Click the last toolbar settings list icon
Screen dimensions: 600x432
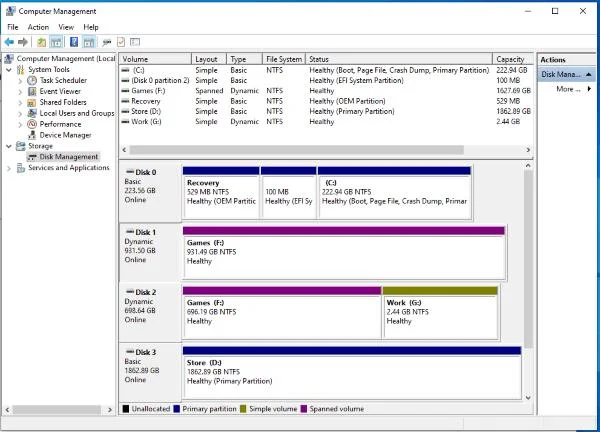[x=135, y=42]
